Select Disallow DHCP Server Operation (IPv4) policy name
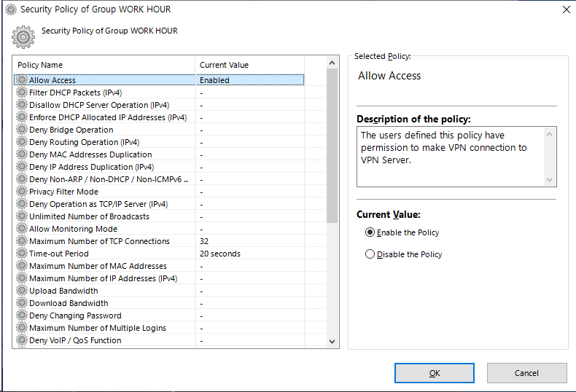Viewport: 576px width, 392px height. click(99, 105)
